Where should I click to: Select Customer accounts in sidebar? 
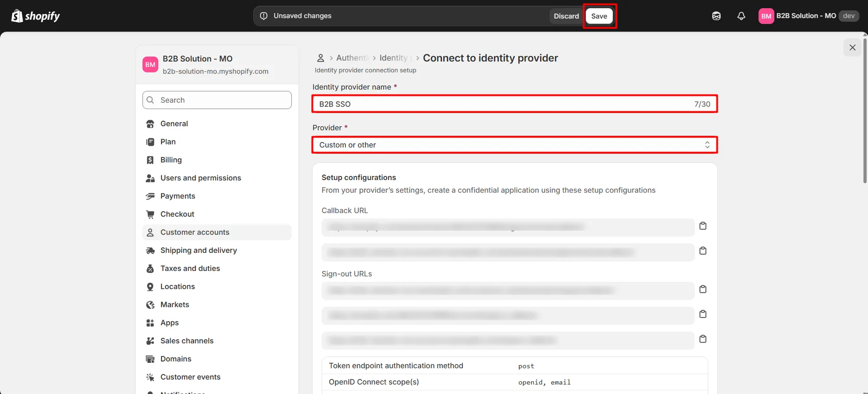[217, 232]
